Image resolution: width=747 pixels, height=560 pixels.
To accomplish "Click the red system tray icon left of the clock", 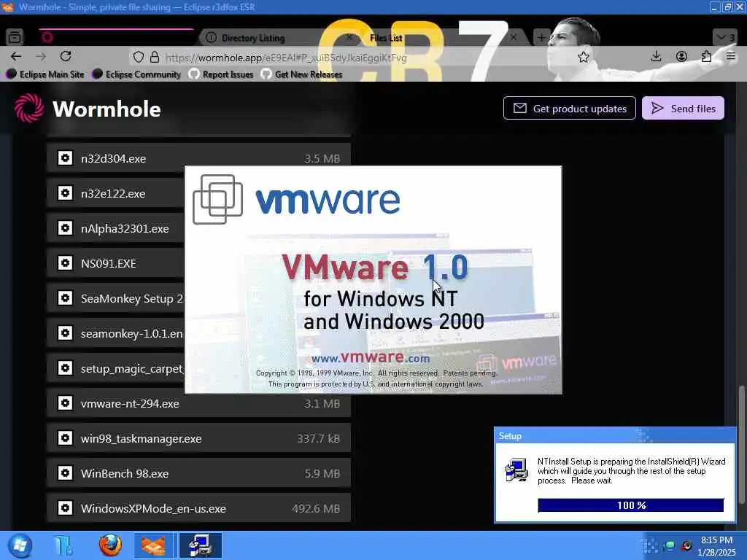I will click(686, 545).
